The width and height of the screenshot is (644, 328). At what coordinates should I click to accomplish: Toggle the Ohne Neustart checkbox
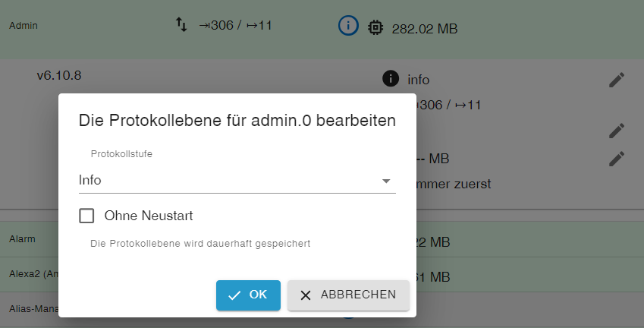coord(86,216)
